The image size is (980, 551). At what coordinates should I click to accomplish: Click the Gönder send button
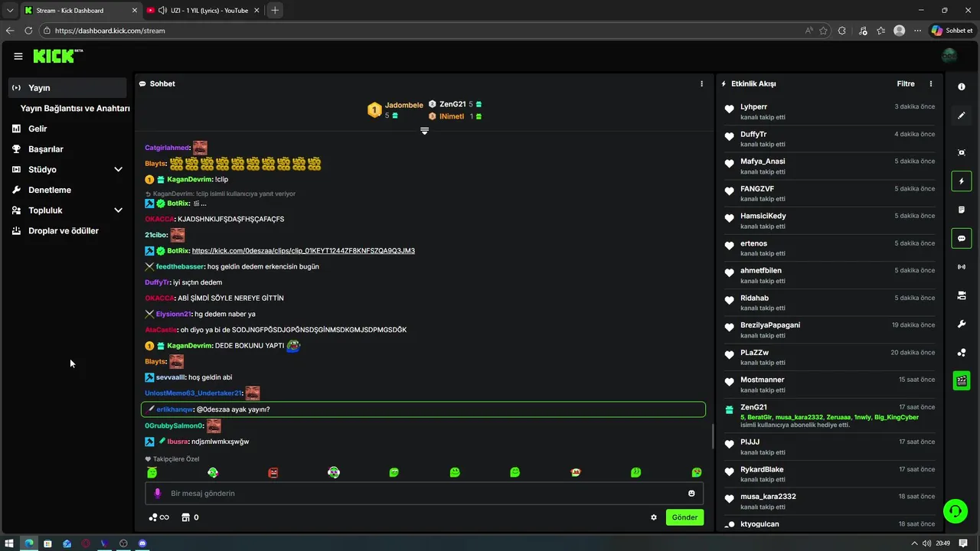coord(684,517)
